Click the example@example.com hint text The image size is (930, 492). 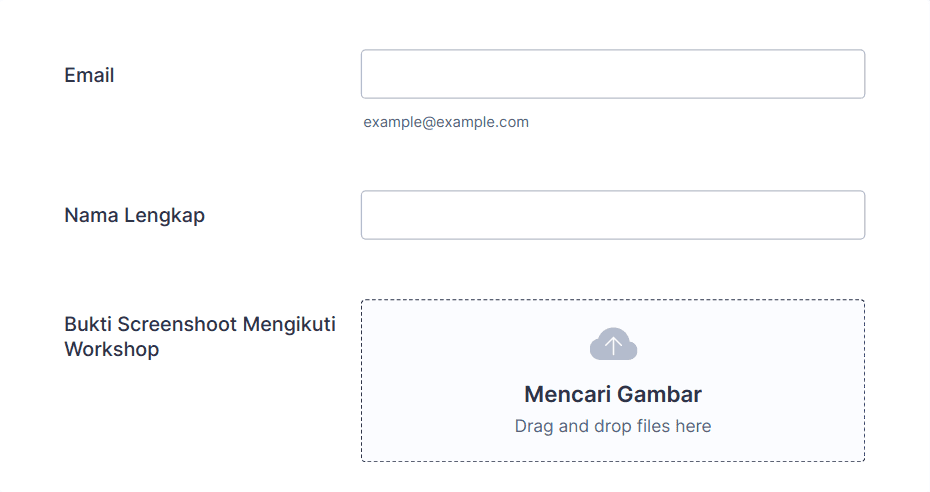(x=446, y=122)
